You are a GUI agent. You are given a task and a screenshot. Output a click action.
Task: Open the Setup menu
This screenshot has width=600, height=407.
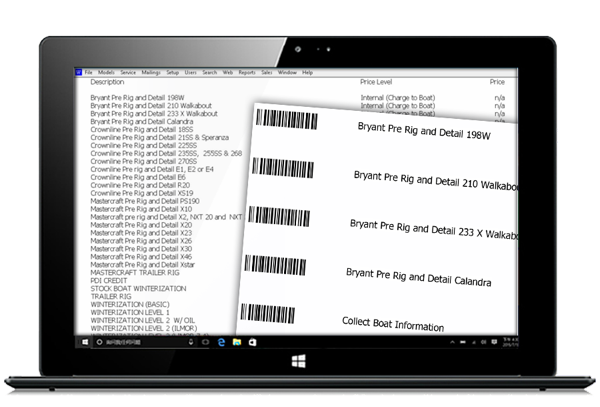[x=173, y=72]
